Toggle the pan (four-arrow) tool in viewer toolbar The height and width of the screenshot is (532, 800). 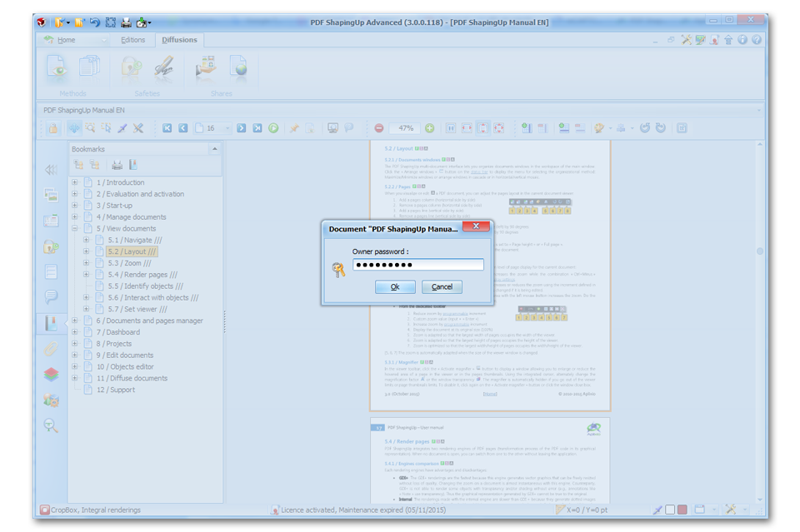[x=74, y=128]
